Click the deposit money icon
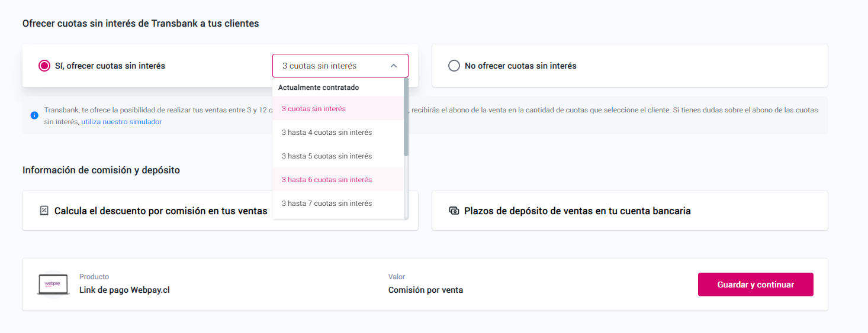 (454, 211)
